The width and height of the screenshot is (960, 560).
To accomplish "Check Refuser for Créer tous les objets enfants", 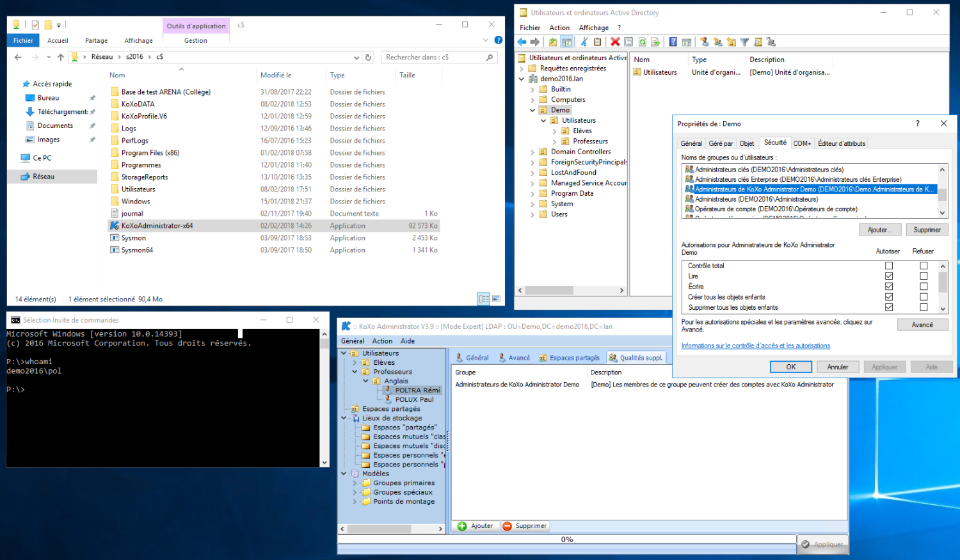I will pyautogui.click(x=924, y=297).
